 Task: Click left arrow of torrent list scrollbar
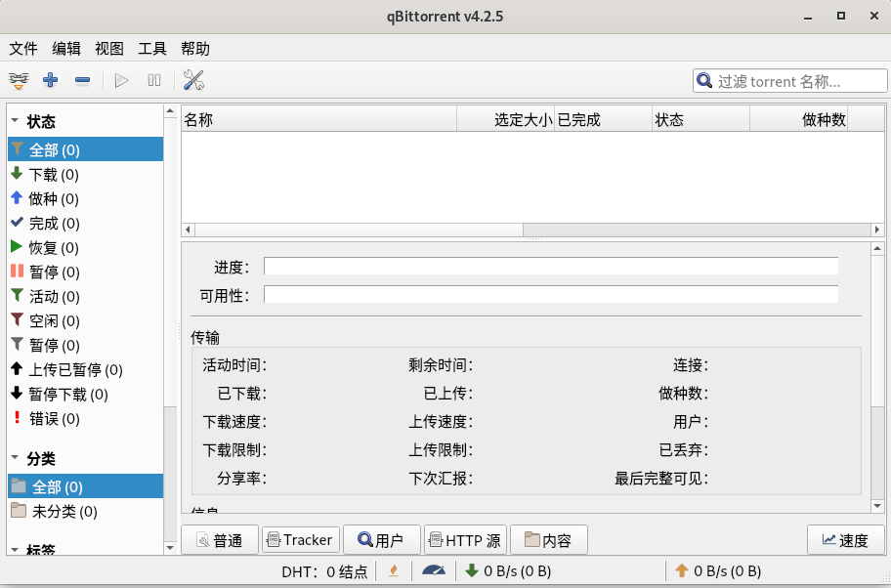click(x=189, y=230)
